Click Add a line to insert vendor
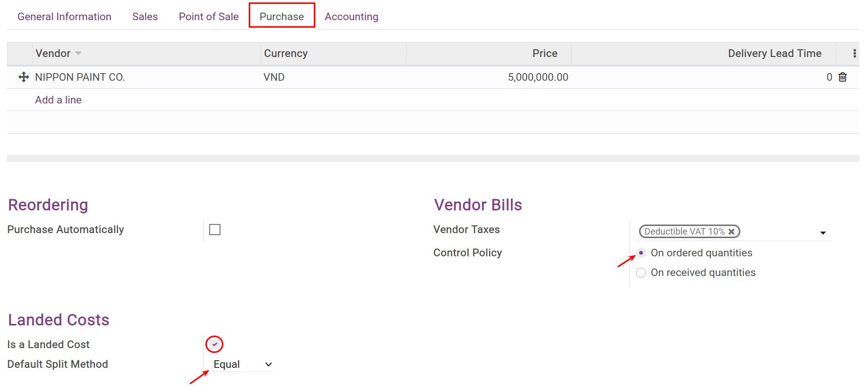This screenshot has height=388, width=868. click(58, 99)
